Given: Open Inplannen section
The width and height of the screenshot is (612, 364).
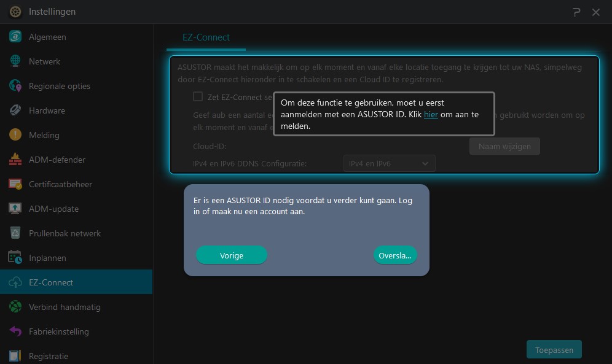Looking at the screenshot, I should point(76,258).
